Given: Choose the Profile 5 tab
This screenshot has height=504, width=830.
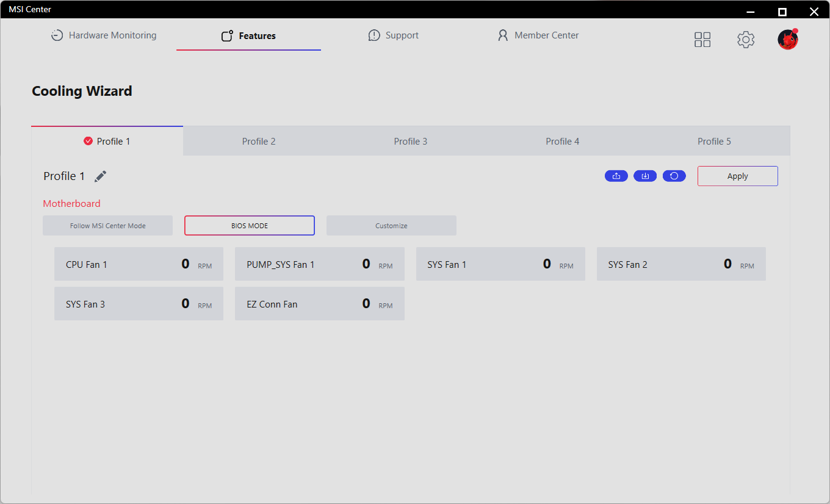Looking at the screenshot, I should point(714,141).
